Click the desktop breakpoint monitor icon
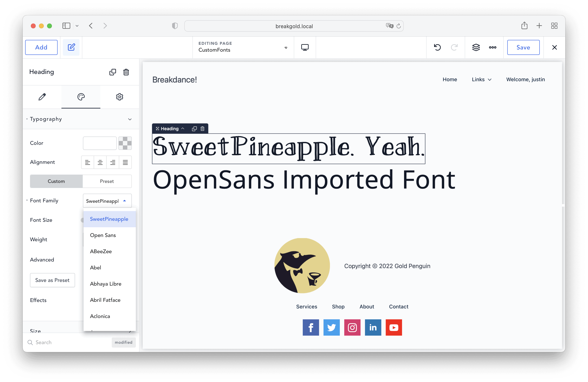This screenshot has width=588, height=382. point(305,47)
